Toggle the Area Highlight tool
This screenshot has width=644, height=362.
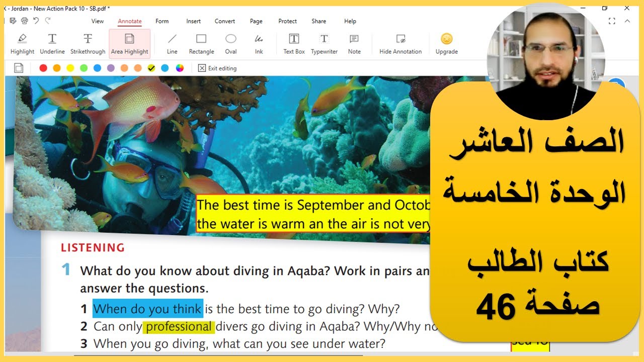129,44
